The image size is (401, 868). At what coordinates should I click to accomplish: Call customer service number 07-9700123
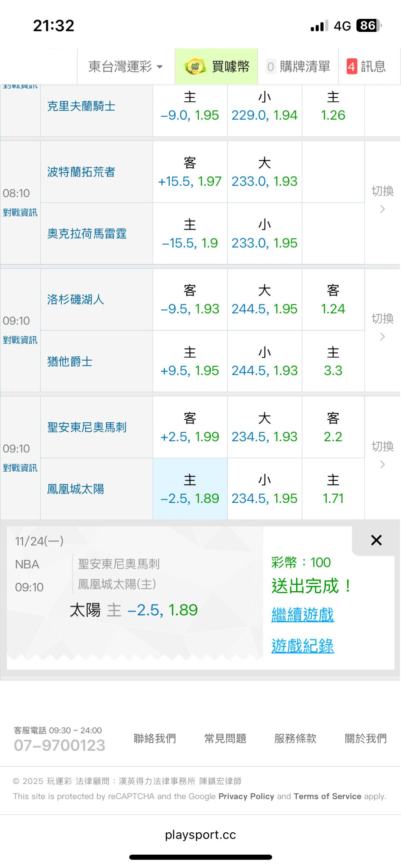coord(59,745)
